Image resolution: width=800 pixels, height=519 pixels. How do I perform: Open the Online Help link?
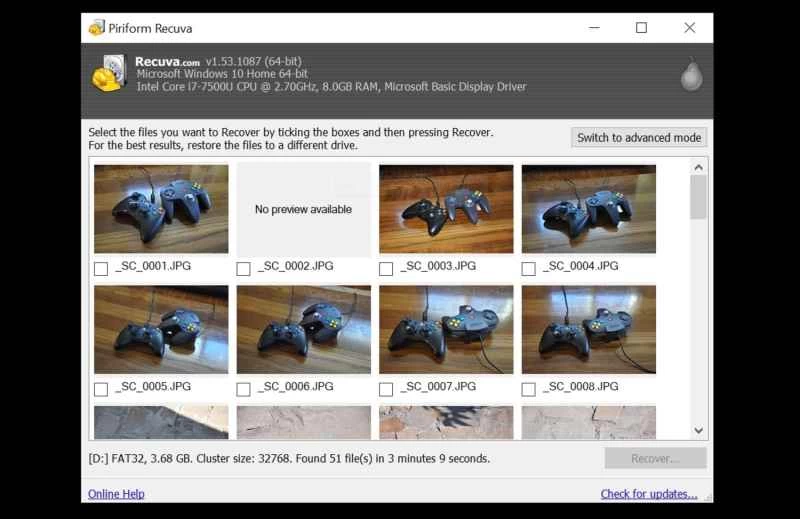116,494
